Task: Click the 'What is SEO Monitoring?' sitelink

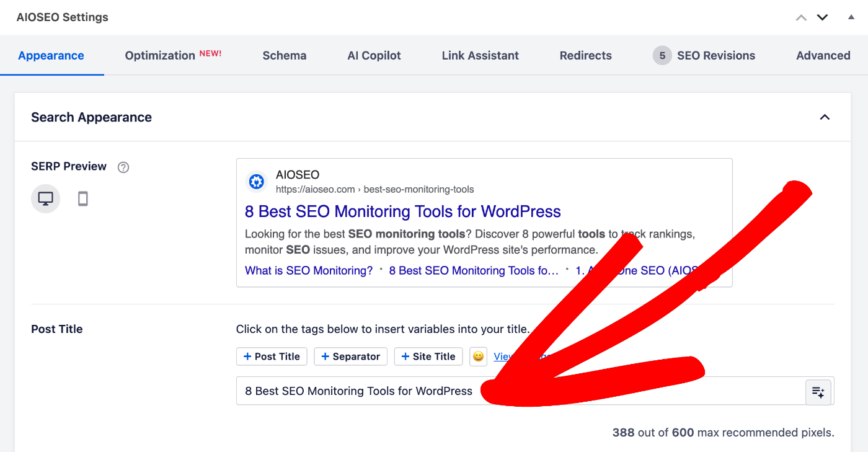Action: tap(309, 270)
